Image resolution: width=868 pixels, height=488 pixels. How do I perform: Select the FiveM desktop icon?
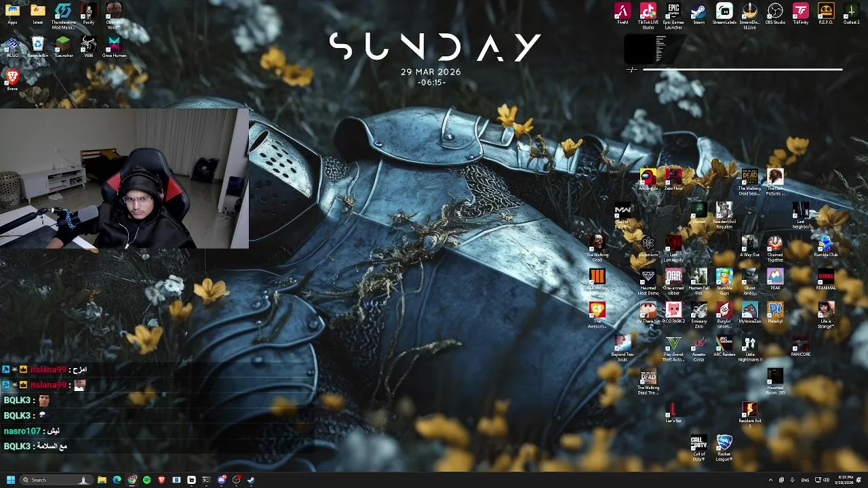[623, 14]
